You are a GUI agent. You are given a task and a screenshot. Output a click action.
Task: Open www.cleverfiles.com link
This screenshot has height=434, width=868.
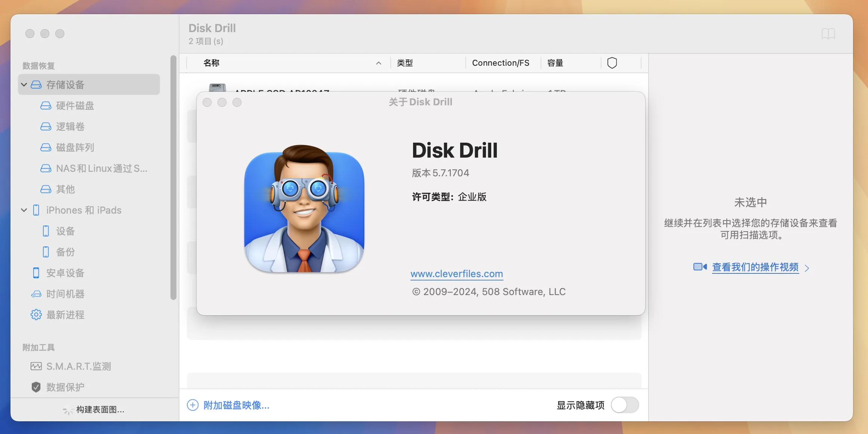point(457,274)
